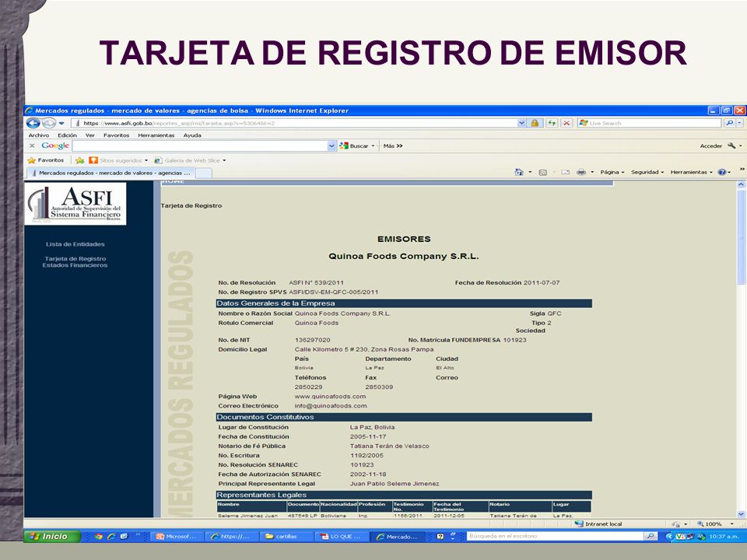The image size is (747, 560).
Task: Click the Chrome quick launch icon
Action: pyautogui.click(x=99, y=537)
